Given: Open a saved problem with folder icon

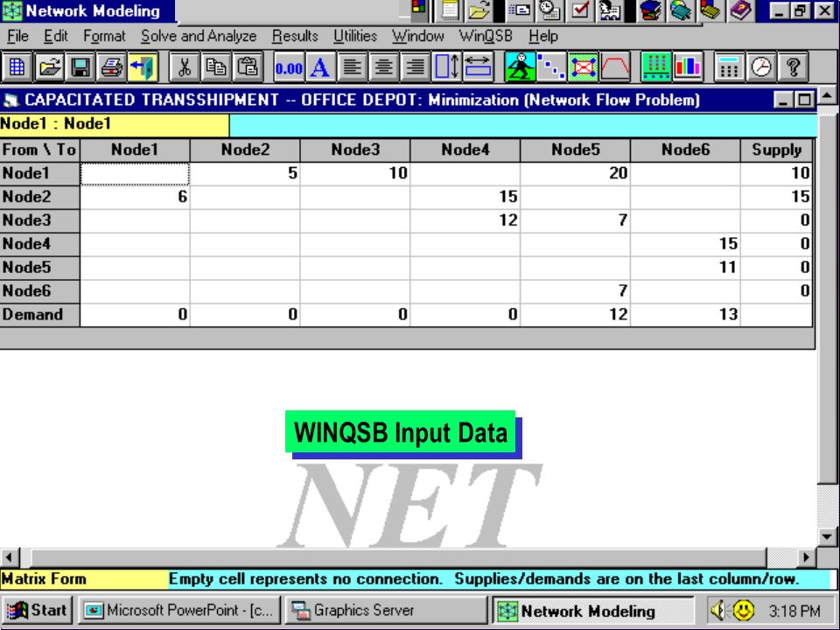Looking at the screenshot, I should coord(49,67).
